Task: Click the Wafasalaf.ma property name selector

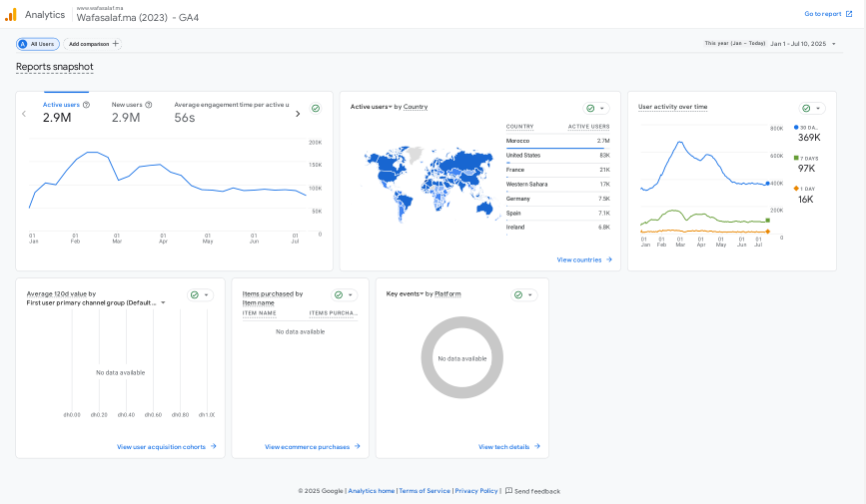Action: tap(138, 17)
